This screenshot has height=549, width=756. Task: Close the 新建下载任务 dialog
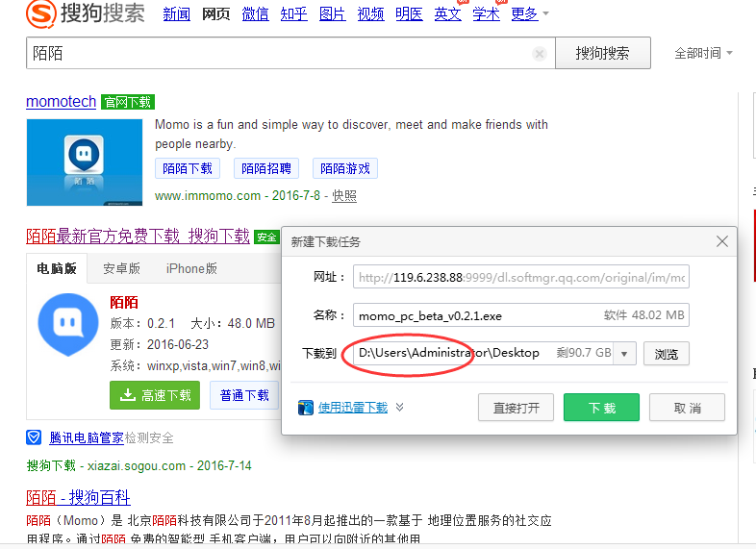(721, 241)
